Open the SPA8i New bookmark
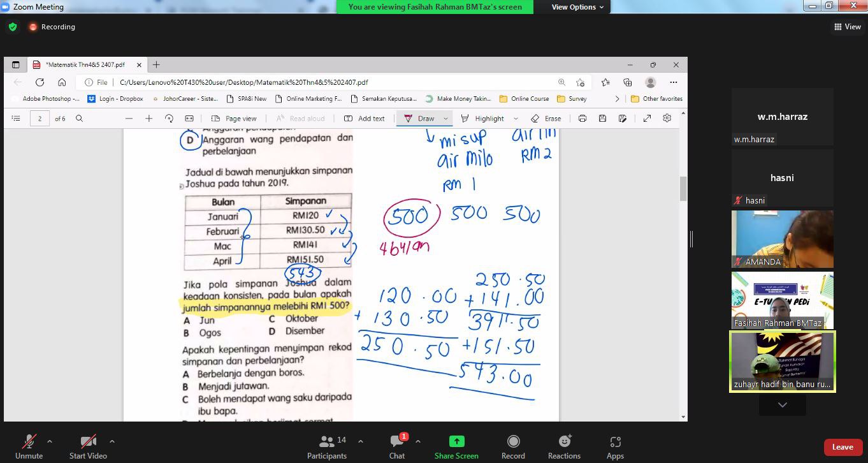This screenshot has height=463, width=868. (x=247, y=99)
